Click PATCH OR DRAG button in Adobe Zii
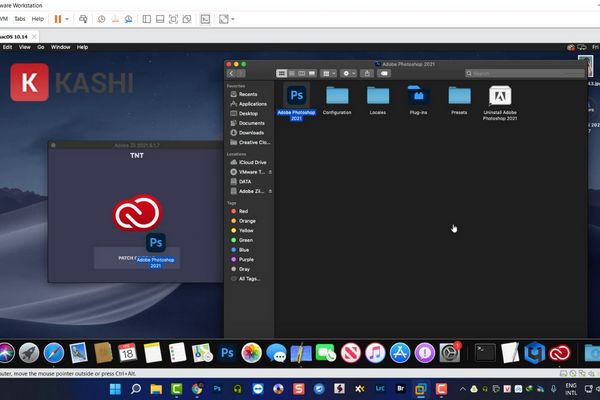 tap(137, 258)
